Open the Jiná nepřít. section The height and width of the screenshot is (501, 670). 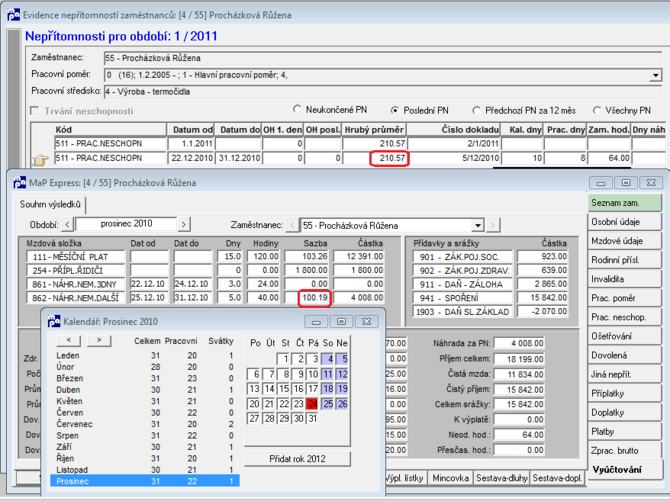[x=624, y=374]
